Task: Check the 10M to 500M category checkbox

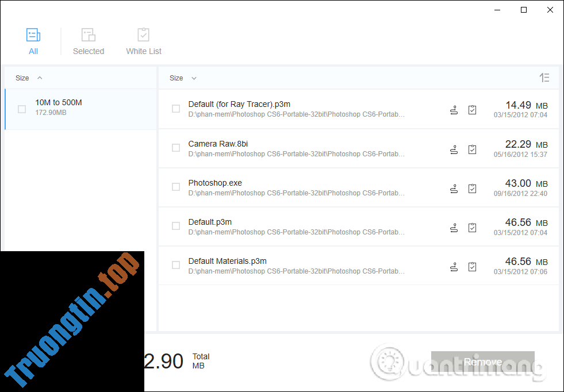Action: tap(22, 109)
